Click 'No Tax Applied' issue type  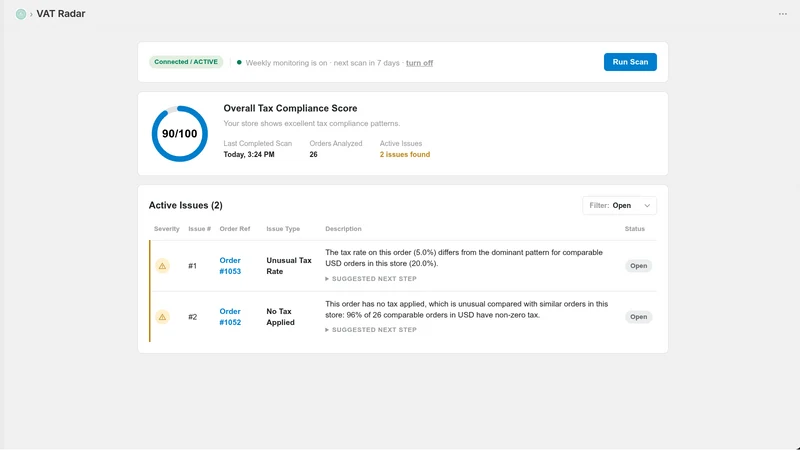pyautogui.click(x=280, y=317)
